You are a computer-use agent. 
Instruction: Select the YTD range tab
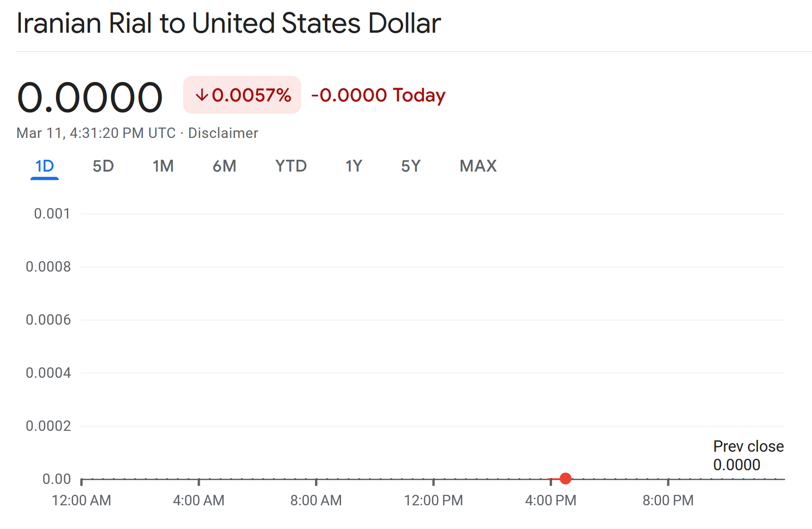(x=291, y=166)
